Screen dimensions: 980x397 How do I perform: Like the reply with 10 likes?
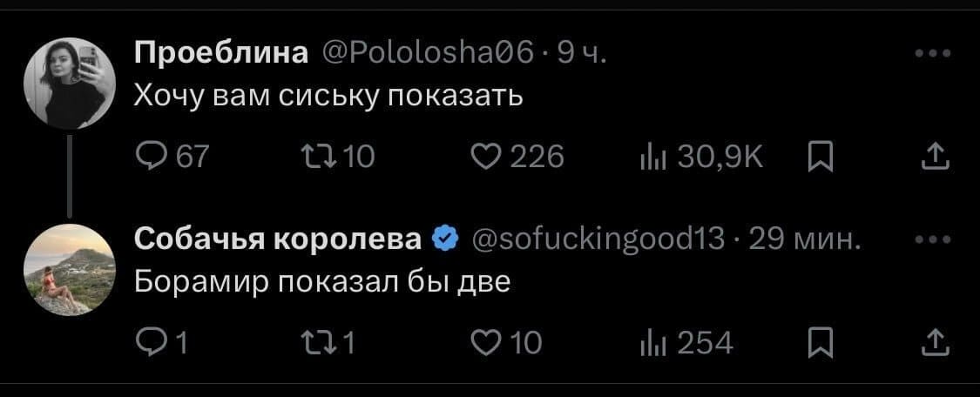(x=483, y=344)
